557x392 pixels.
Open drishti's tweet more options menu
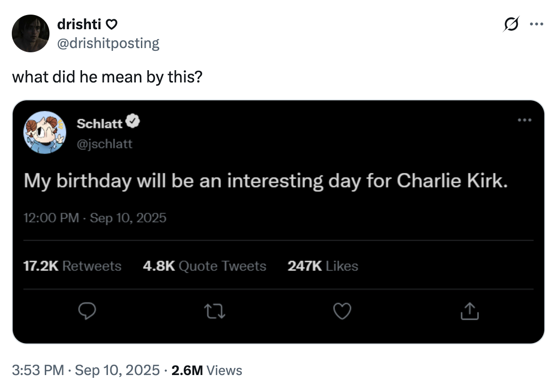click(536, 24)
